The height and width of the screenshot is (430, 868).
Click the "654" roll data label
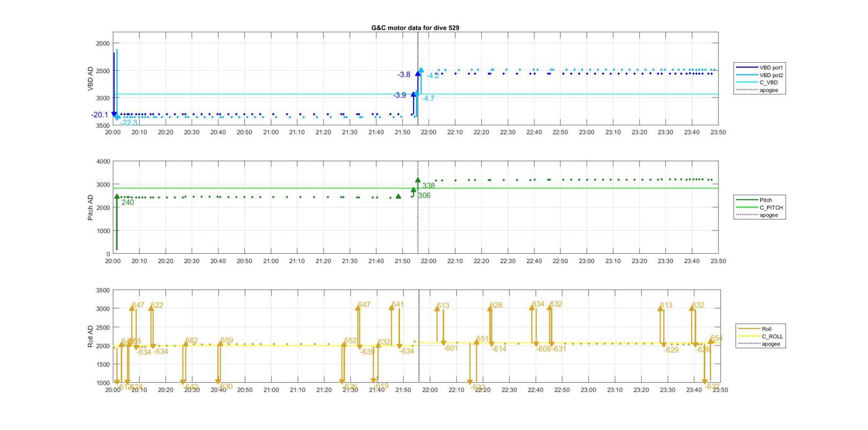pos(716,339)
